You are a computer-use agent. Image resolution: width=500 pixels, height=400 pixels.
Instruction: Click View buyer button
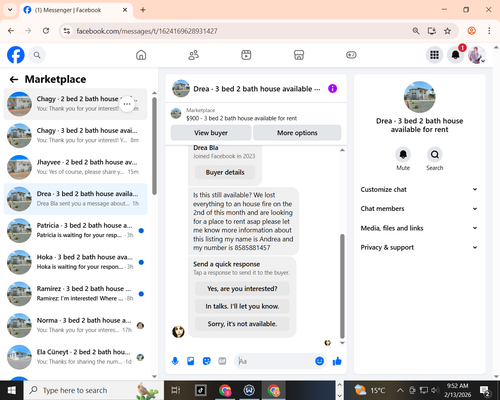tap(211, 133)
